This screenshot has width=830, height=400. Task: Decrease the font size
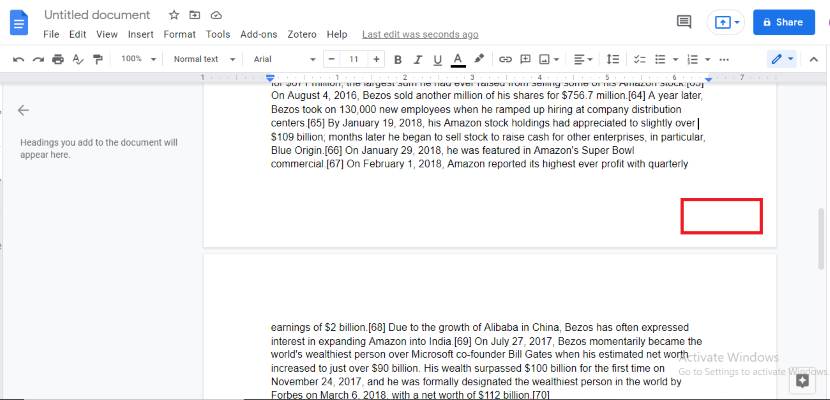[331, 59]
